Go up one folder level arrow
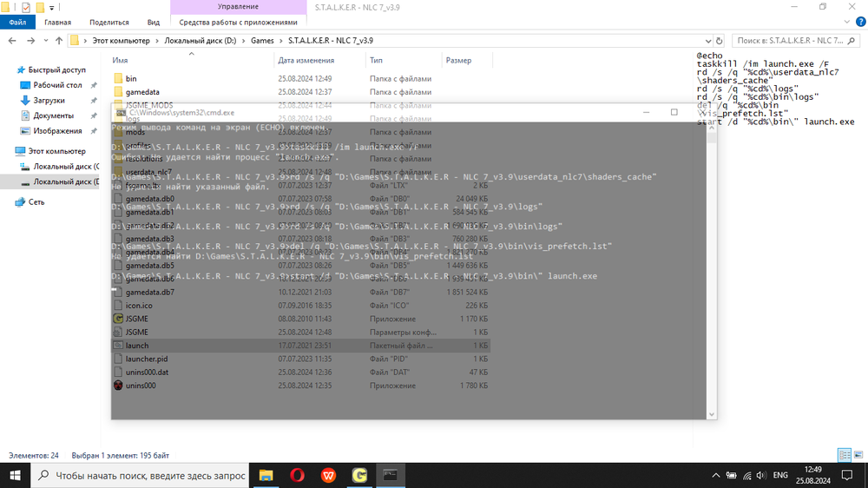The height and width of the screenshot is (488, 868). [x=59, y=41]
